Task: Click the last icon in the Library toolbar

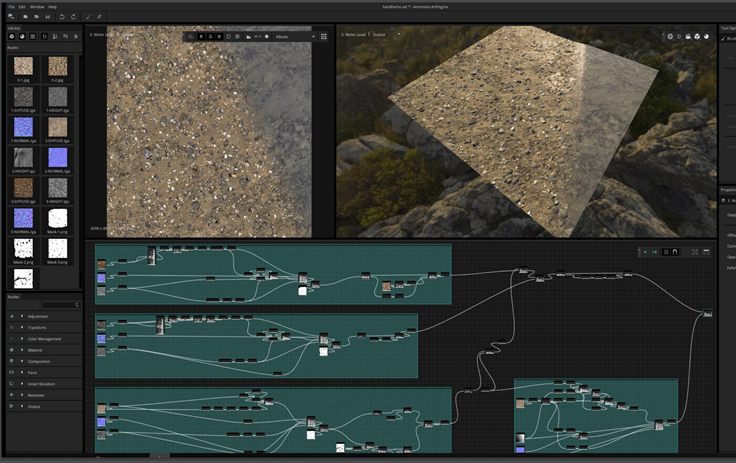Action: pyautogui.click(x=76, y=37)
